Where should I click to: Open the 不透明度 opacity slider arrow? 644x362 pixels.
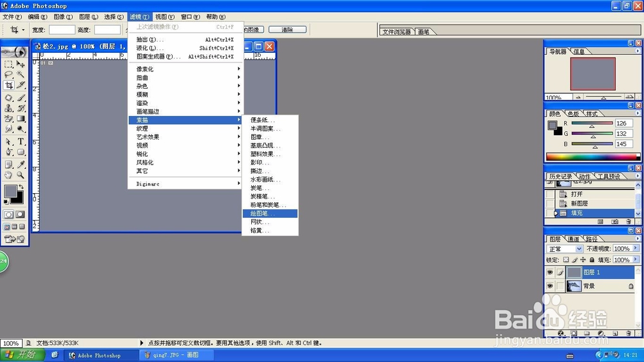click(636, 249)
